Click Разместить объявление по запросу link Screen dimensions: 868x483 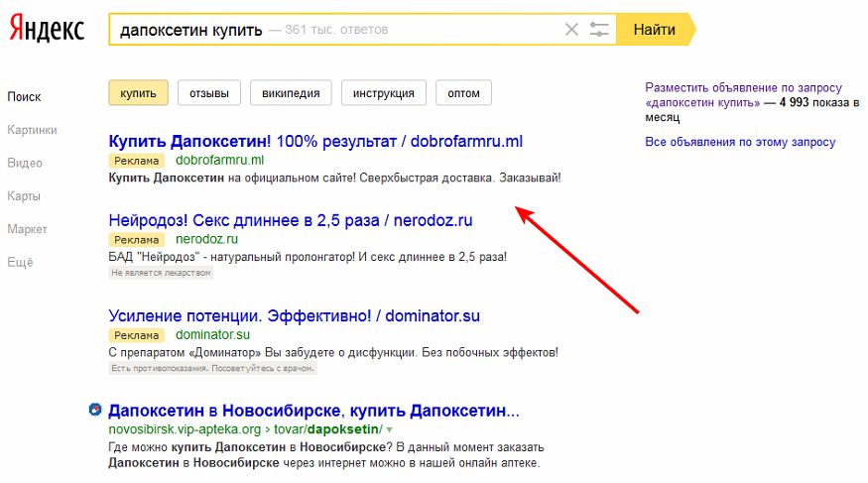(743, 94)
